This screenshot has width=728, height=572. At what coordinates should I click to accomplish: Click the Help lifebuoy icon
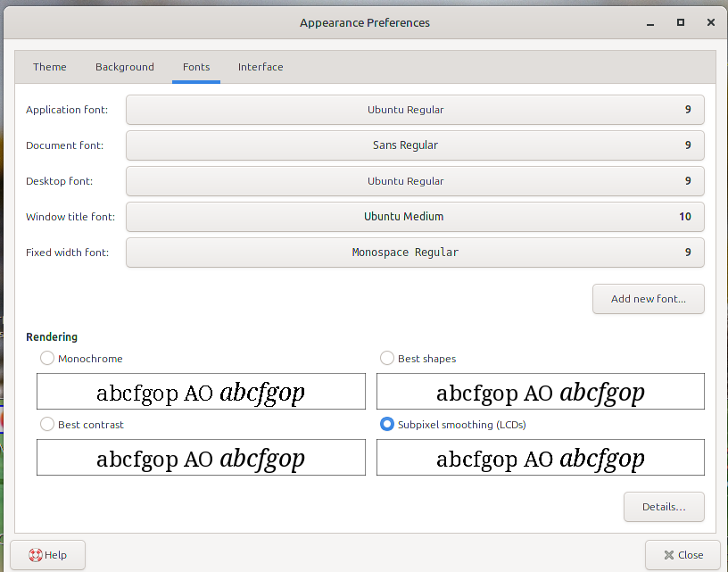click(x=35, y=554)
